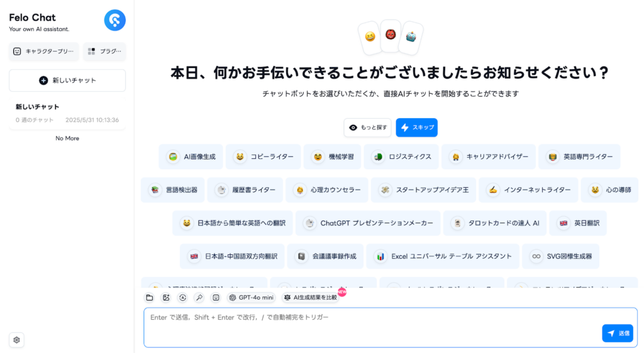Click the 送信 send button
Viewport: 644px width, 353px height.
coord(618,334)
